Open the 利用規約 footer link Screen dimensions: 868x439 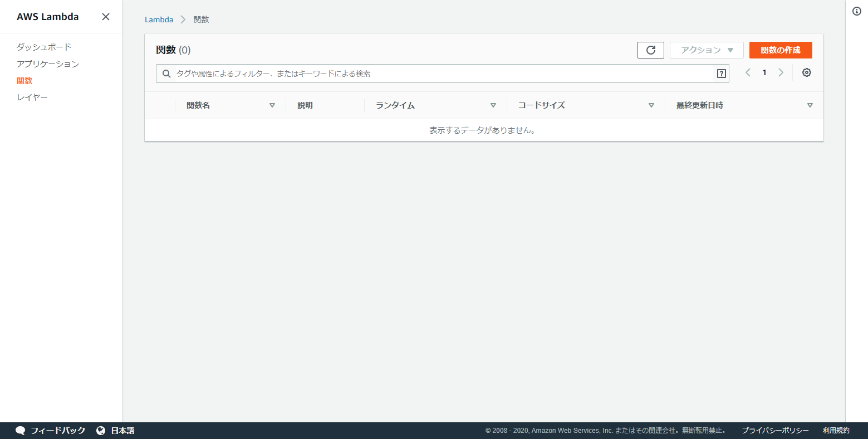[x=836, y=431]
